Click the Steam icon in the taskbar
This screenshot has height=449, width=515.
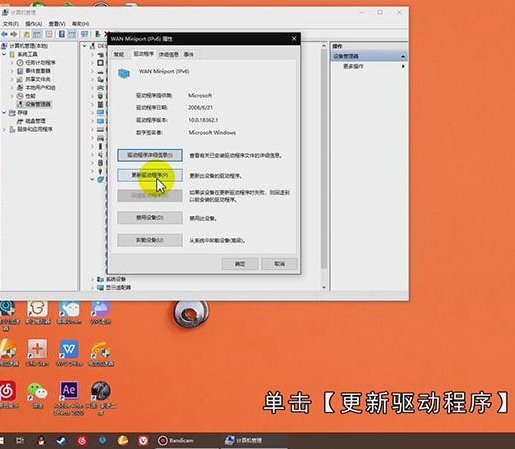[x=61, y=441]
